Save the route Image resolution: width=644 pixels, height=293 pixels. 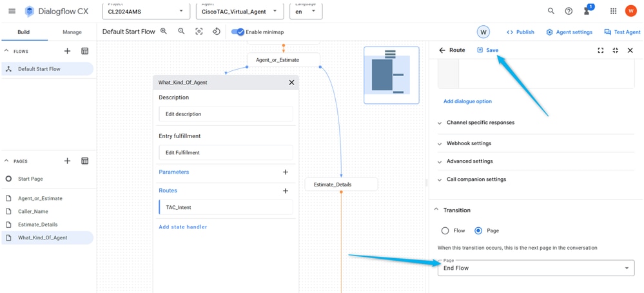pos(488,50)
